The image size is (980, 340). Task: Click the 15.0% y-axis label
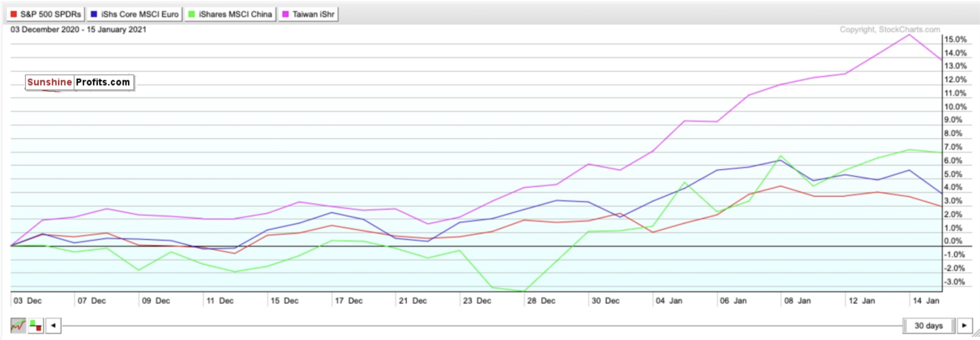point(956,40)
